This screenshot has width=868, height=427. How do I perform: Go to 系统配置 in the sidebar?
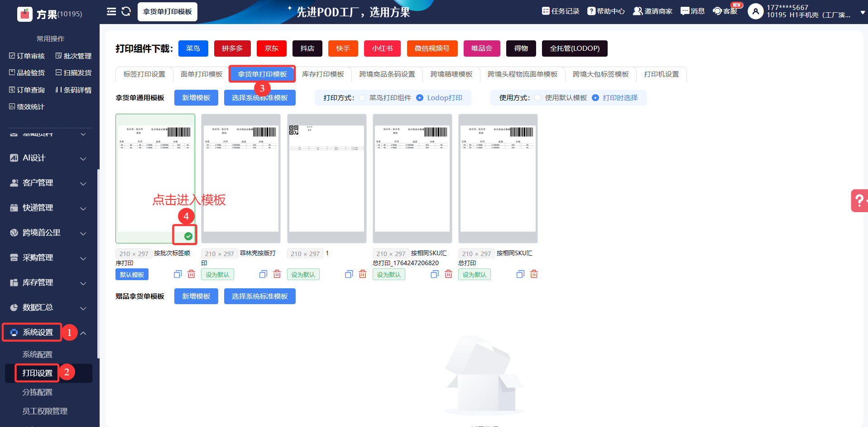coord(38,354)
